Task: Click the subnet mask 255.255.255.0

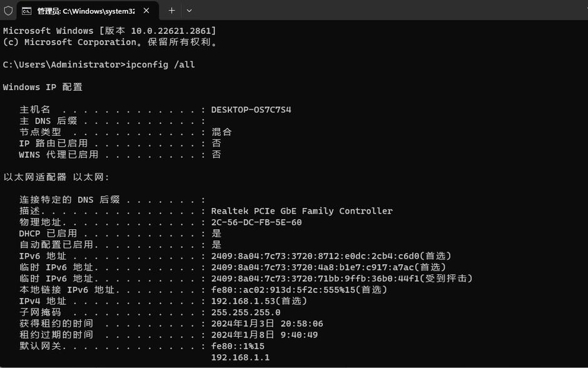Action: click(246, 312)
